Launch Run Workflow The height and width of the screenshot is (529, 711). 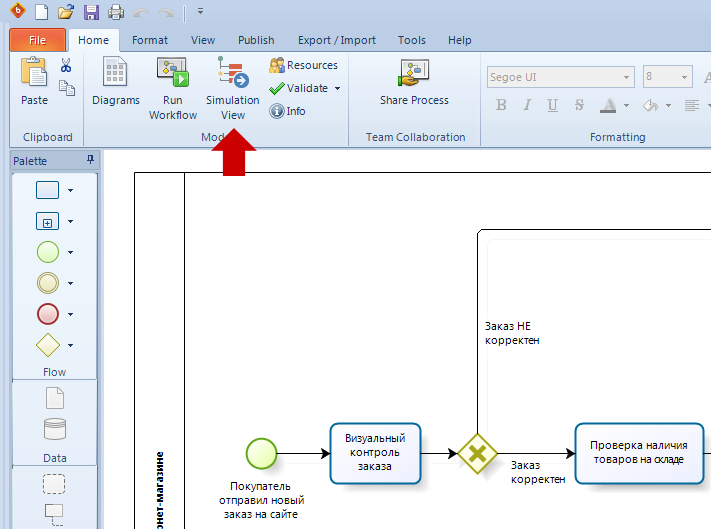[173, 89]
